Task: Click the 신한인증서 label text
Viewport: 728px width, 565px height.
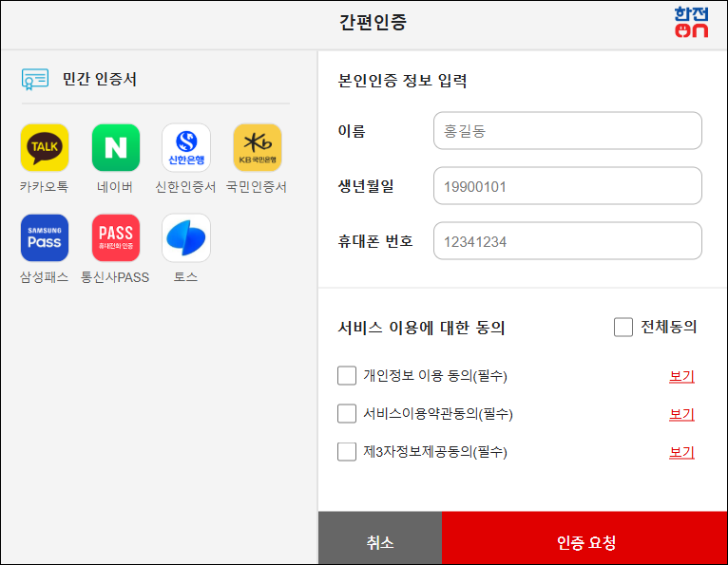Action: pyautogui.click(x=185, y=187)
